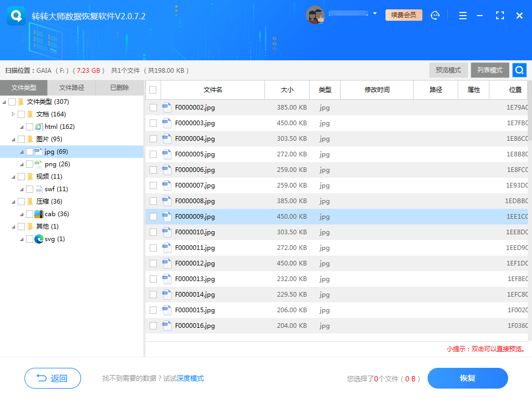
Task: Click the swf file type icon in sidebar
Action: (38, 189)
